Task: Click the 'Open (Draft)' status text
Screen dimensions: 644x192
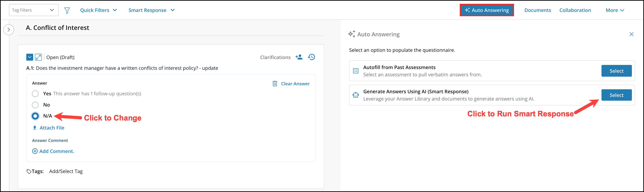Action: (60, 57)
